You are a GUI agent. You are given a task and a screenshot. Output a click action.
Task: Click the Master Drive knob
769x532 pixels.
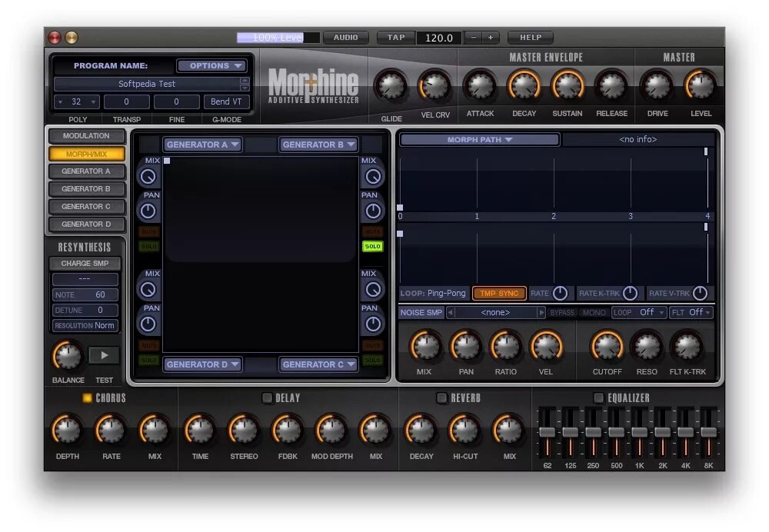pos(657,86)
